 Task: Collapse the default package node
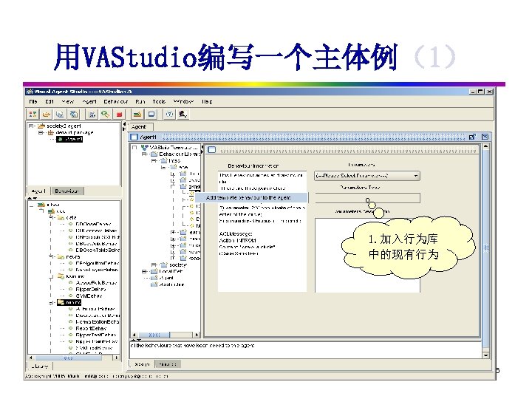(41, 132)
